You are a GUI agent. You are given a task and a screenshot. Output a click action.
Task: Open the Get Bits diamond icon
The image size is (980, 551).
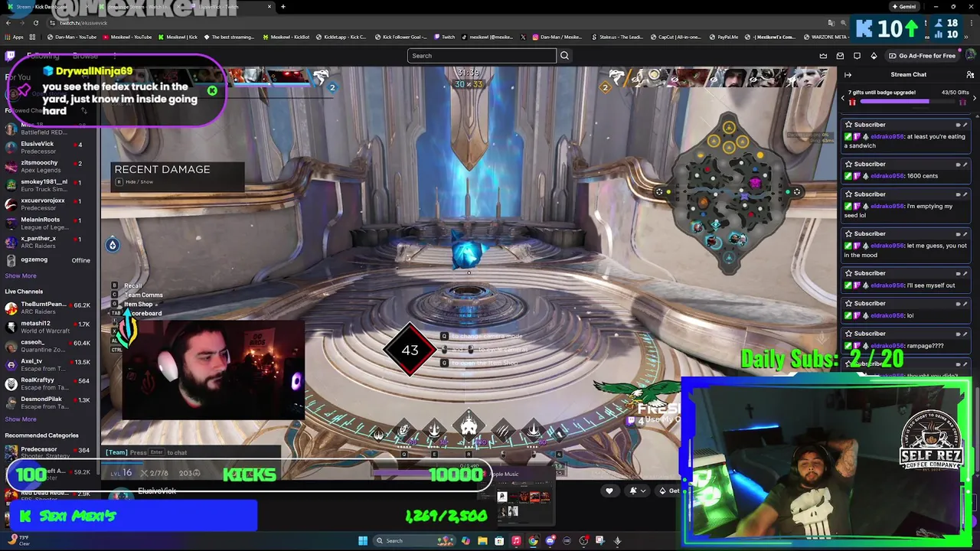coord(874,56)
